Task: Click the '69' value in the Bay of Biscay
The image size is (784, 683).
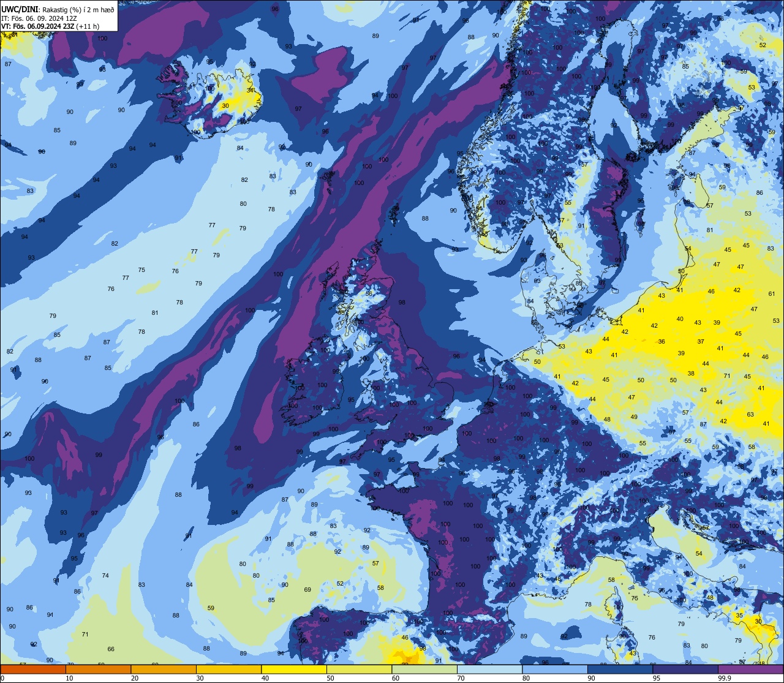Action: [x=307, y=590]
